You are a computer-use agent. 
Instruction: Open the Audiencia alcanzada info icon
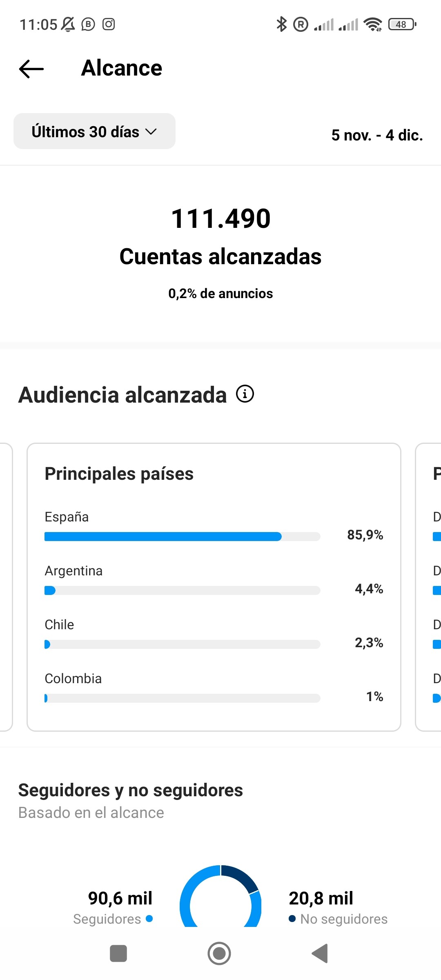click(245, 394)
